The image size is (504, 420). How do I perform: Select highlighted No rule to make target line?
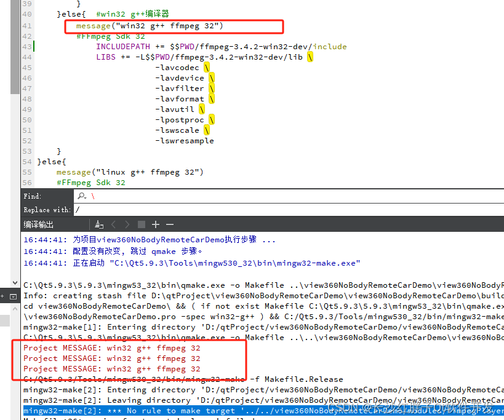coord(263,411)
